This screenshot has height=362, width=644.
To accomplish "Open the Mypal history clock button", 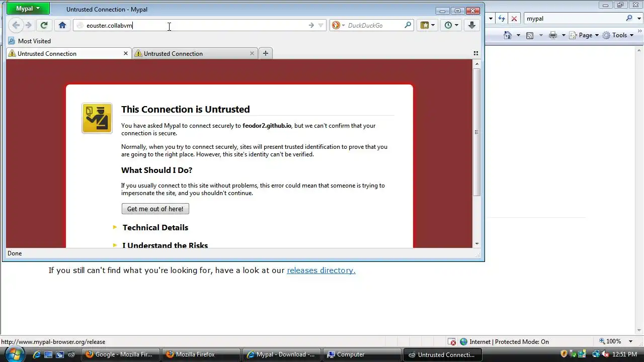I will pos(451,25).
